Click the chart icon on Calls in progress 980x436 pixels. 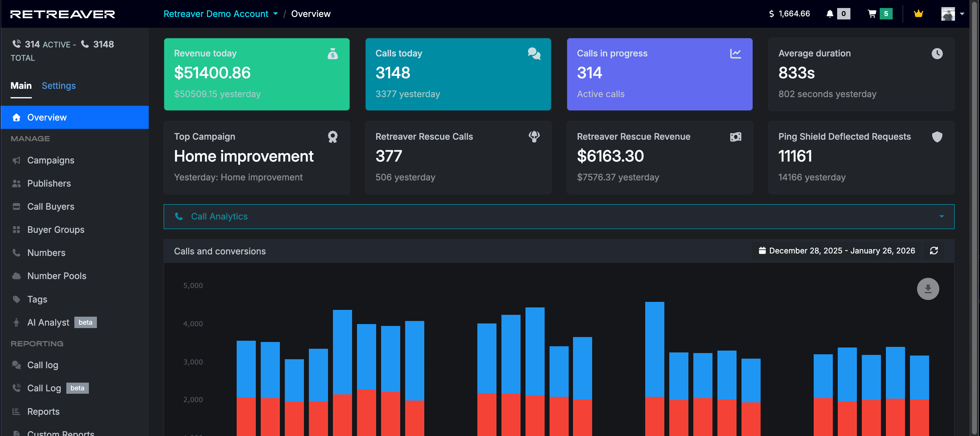(735, 54)
